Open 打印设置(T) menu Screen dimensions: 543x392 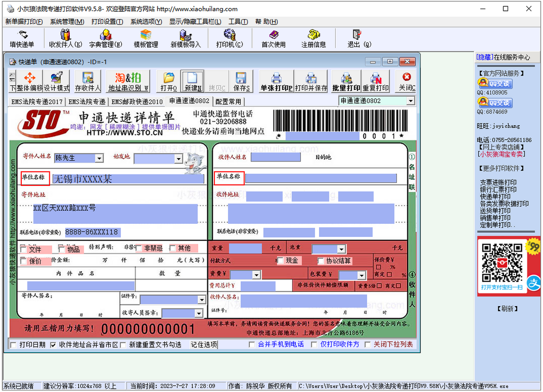(x=107, y=22)
